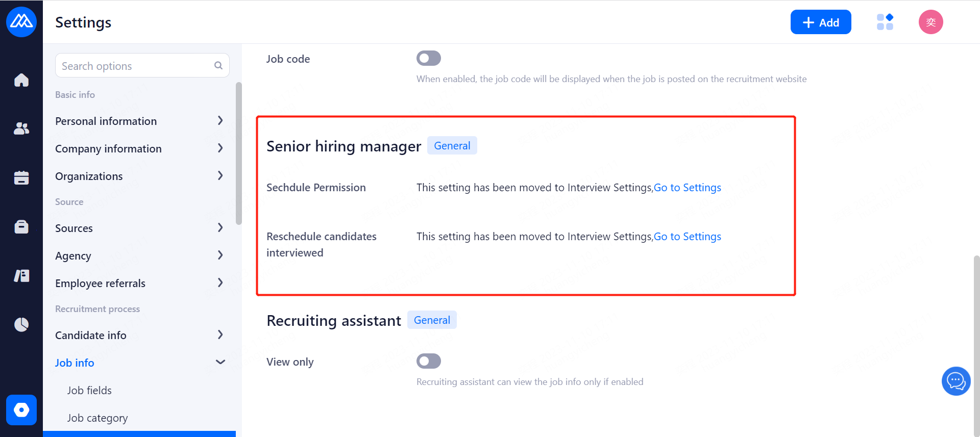Expand the Sources menu item

click(x=139, y=228)
